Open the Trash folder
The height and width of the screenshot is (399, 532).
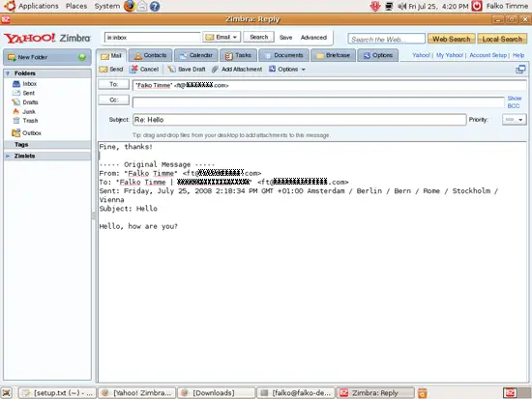pyautogui.click(x=25, y=121)
